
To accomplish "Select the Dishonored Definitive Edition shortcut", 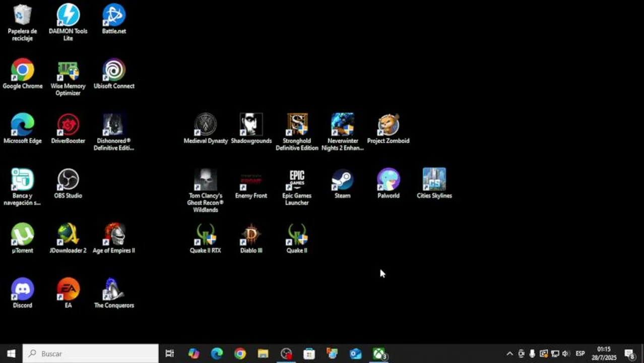I will (114, 133).
